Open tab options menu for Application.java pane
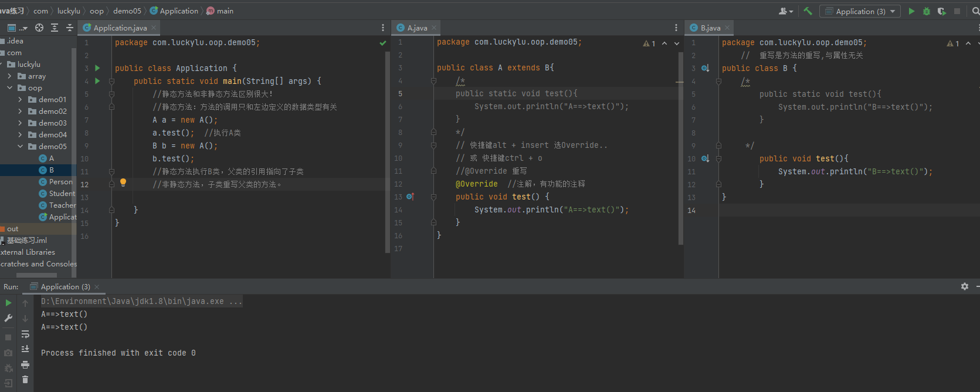 (383, 28)
